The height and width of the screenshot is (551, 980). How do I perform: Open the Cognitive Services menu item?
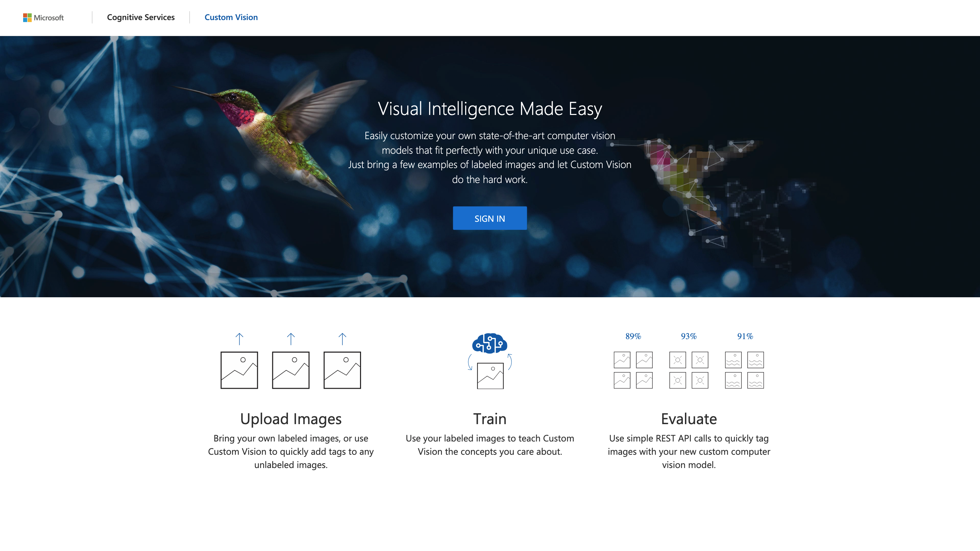coord(141,17)
